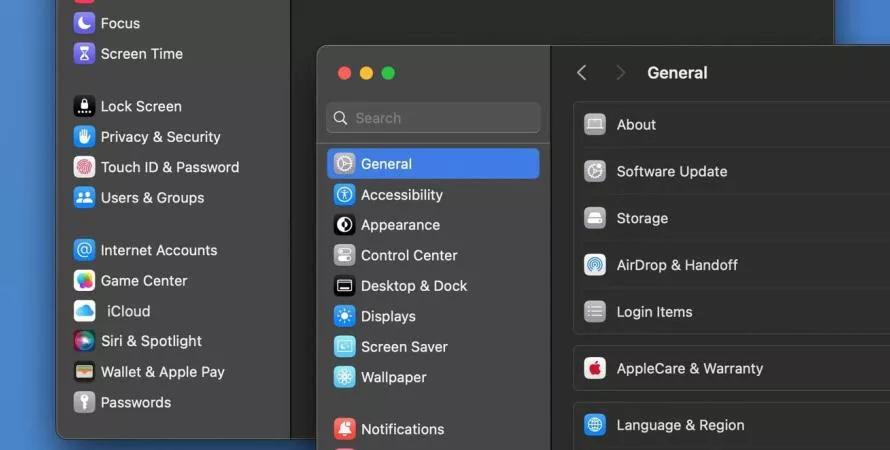Open Screen Time hourglass icon in back window

click(x=84, y=53)
